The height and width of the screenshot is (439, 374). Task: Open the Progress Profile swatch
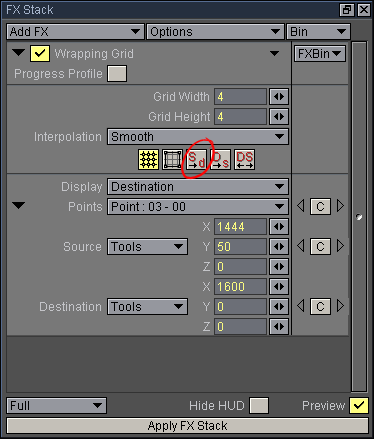click(117, 73)
